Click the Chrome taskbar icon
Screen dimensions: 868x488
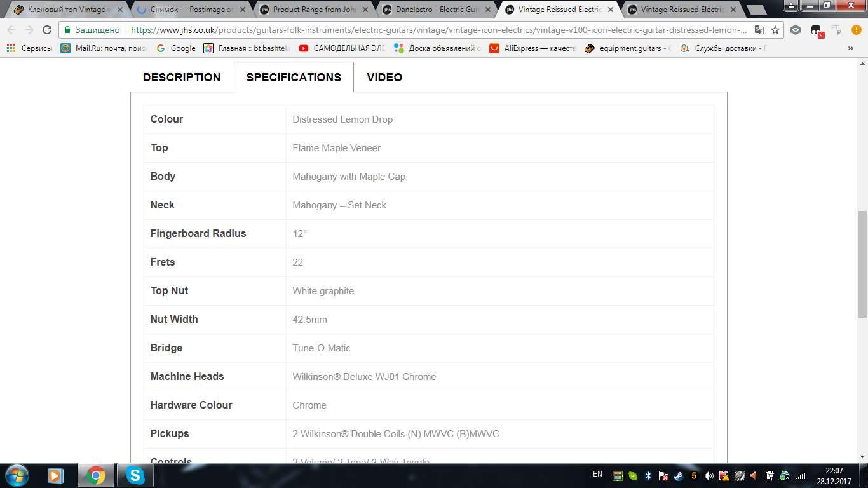click(x=96, y=475)
